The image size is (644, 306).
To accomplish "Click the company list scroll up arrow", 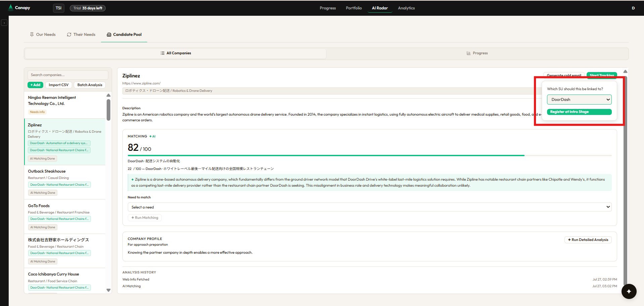I will pyautogui.click(x=108, y=96).
